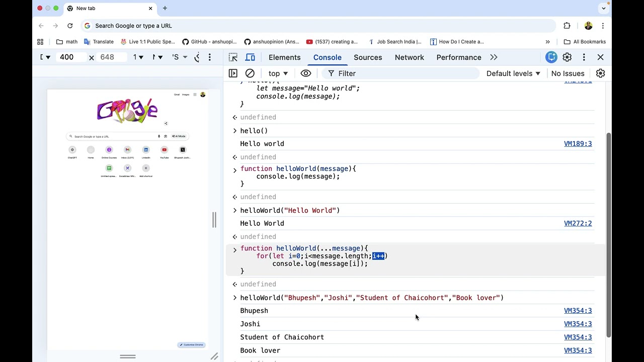Open the Online Courses shortcut
Screen dimensions: 644x362
109,152
